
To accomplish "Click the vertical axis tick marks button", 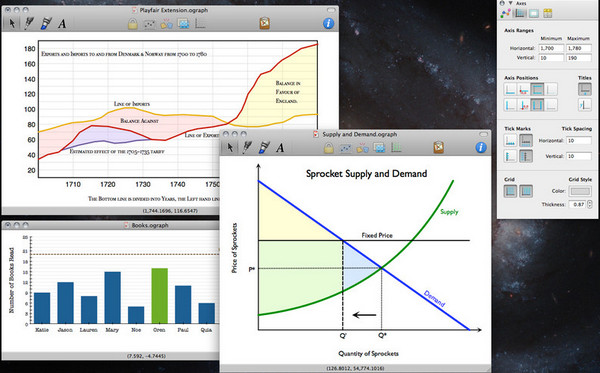I will tap(510, 156).
